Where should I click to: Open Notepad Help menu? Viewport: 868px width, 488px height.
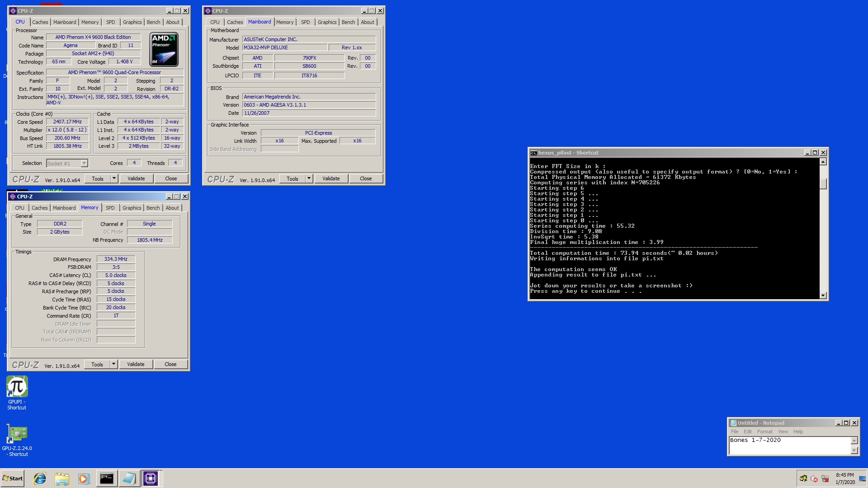(x=798, y=432)
